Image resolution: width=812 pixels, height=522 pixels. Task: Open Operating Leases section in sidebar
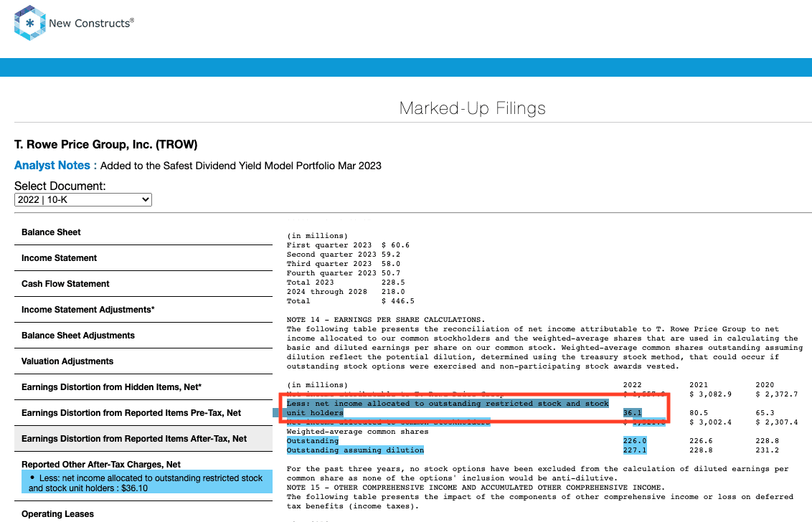57,514
